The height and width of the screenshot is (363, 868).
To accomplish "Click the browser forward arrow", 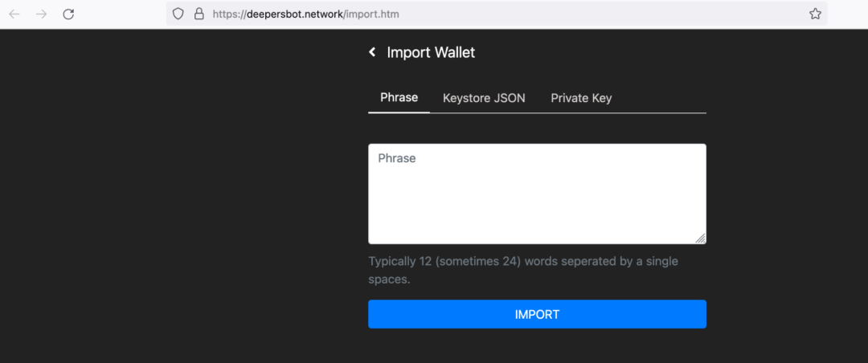I will [x=42, y=14].
